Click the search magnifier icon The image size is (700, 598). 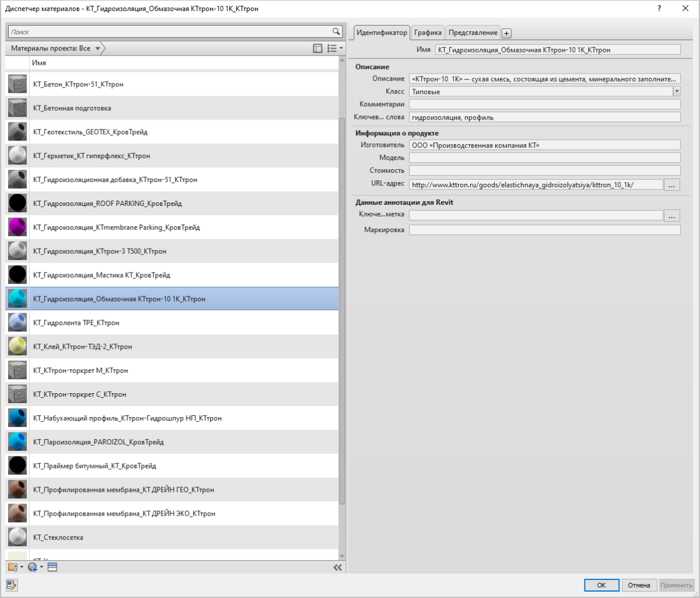(336, 32)
